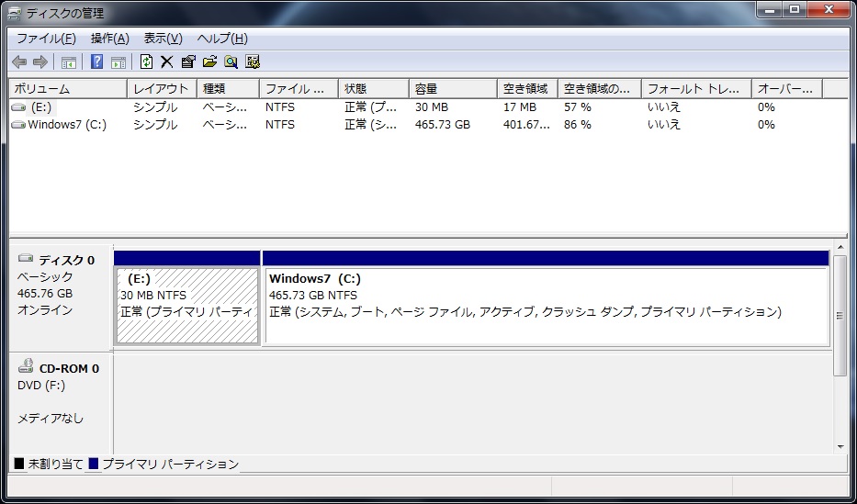Click the 57 % free percentage cell
The height and width of the screenshot is (504, 857).
pos(578,107)
